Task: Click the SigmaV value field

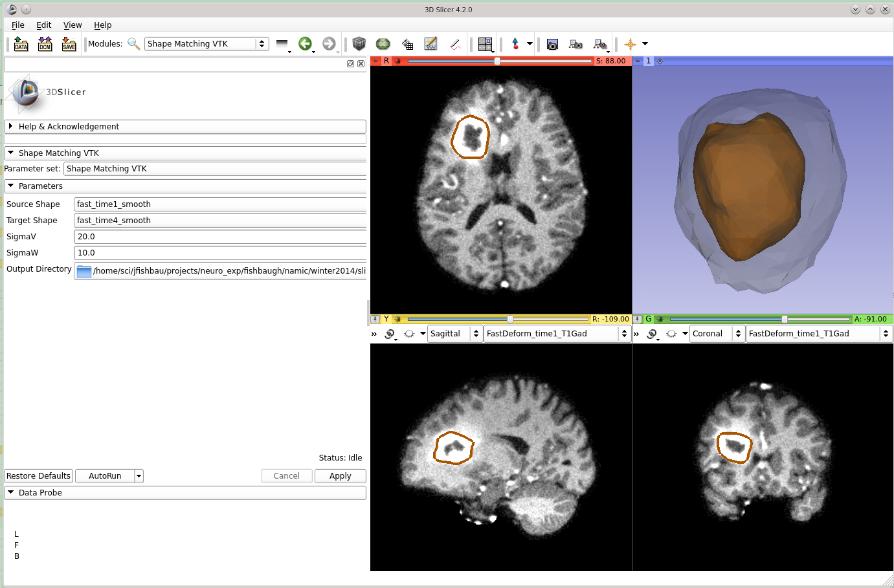Action: click(220, 237)
